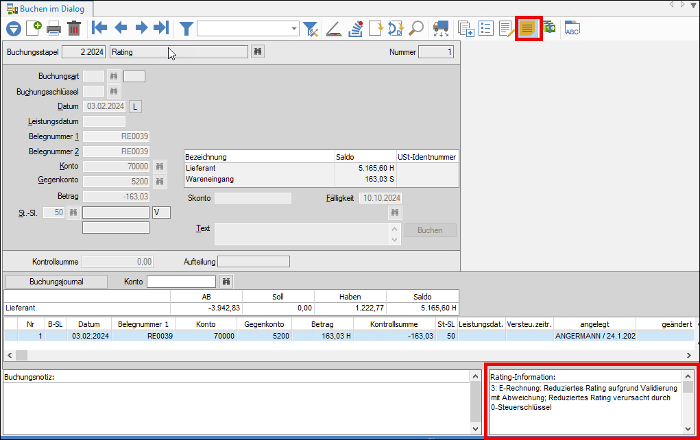Image resolution: width=700 pixels, height=440 pixels.
Task: Click Rating-Information scrollbar down arrow
Action: coord(688,429)
